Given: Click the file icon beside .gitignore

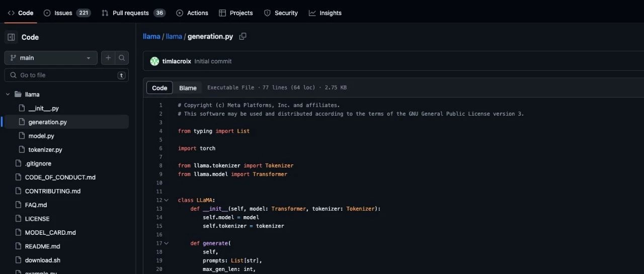Looking at the screenshot, I should tap(18, 163).
